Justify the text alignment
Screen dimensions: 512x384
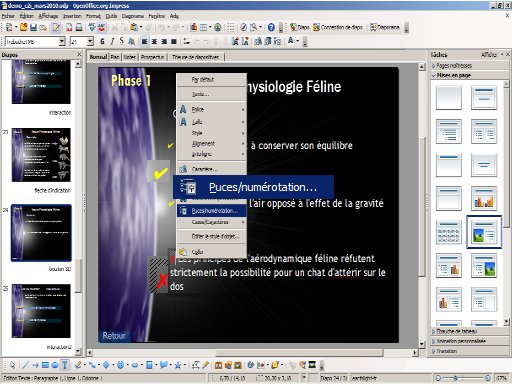point(174,42)
